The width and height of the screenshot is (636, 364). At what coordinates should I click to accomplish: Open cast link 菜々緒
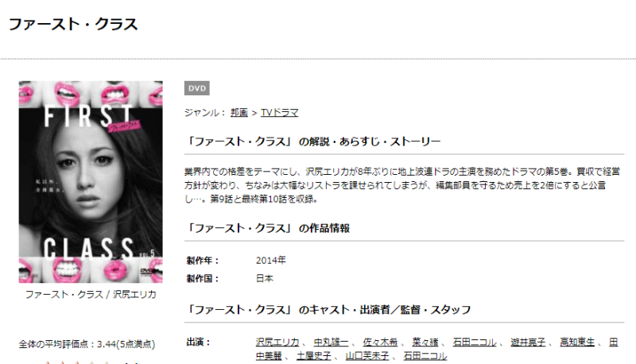coord(425,342)
